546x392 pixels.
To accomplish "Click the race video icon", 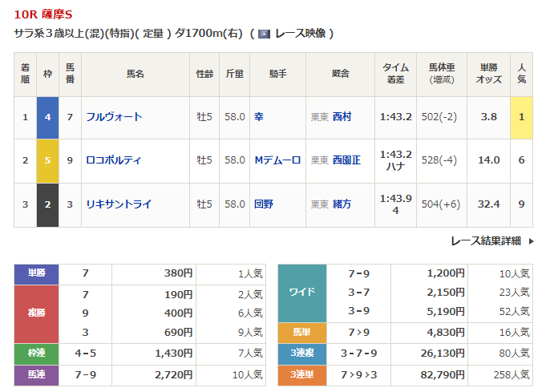I will [x=263, y=34].
